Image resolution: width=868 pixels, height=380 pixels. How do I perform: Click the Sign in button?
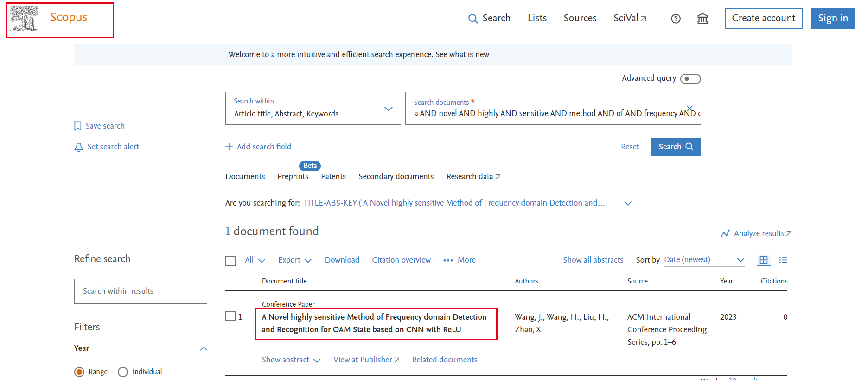833,19
